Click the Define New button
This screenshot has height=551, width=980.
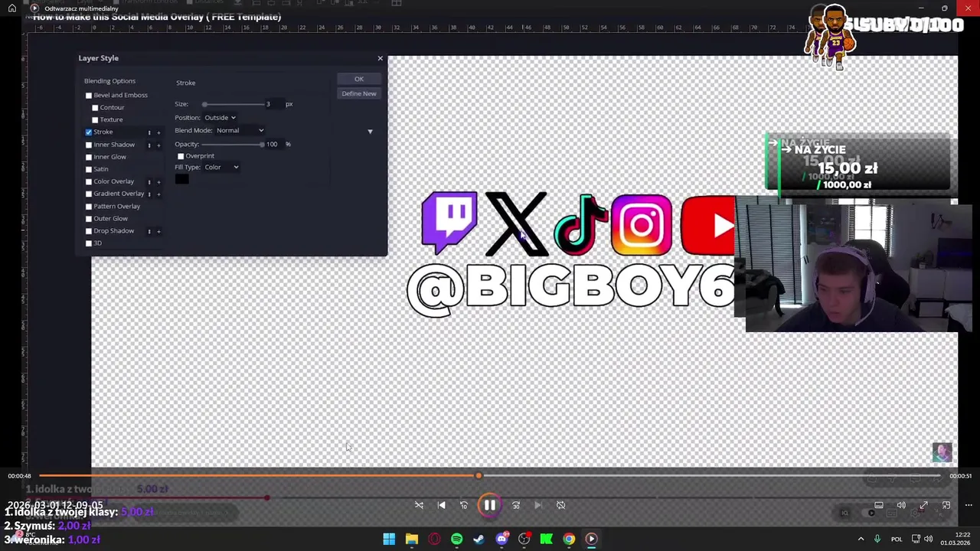(358, 93)
